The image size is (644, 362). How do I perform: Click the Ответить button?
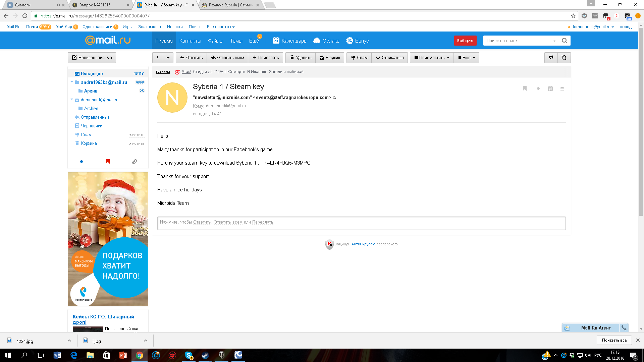tap(191, 58)
